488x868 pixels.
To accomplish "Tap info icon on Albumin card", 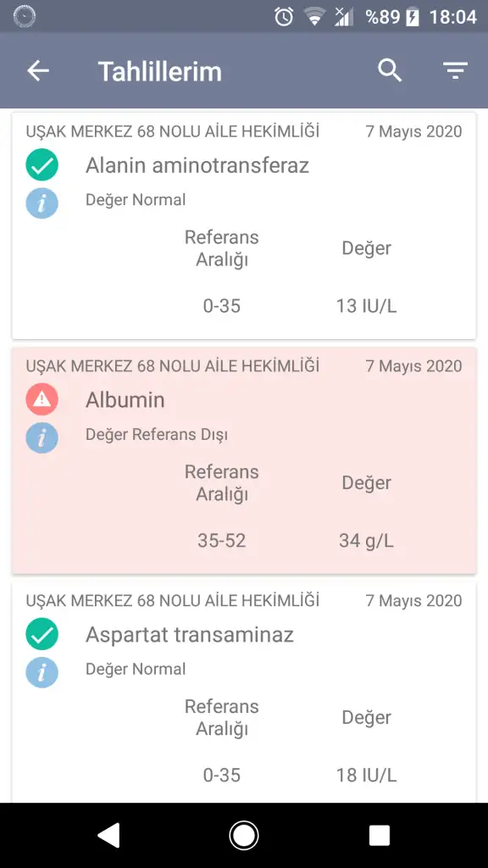I will click(x=42, y=438).
